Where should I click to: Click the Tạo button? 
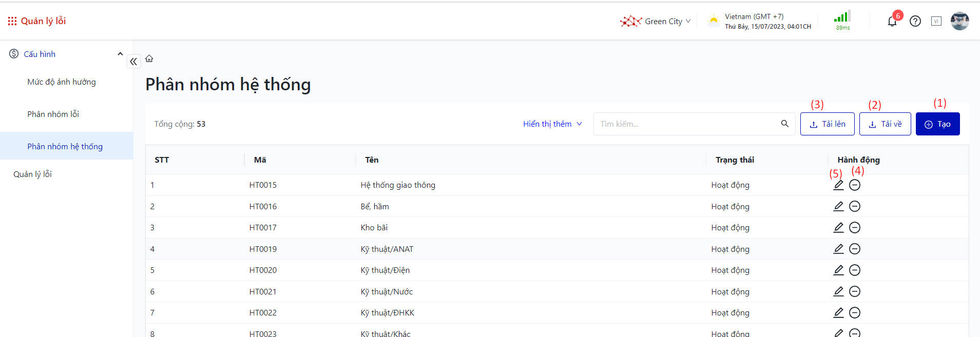coord(937,124)
